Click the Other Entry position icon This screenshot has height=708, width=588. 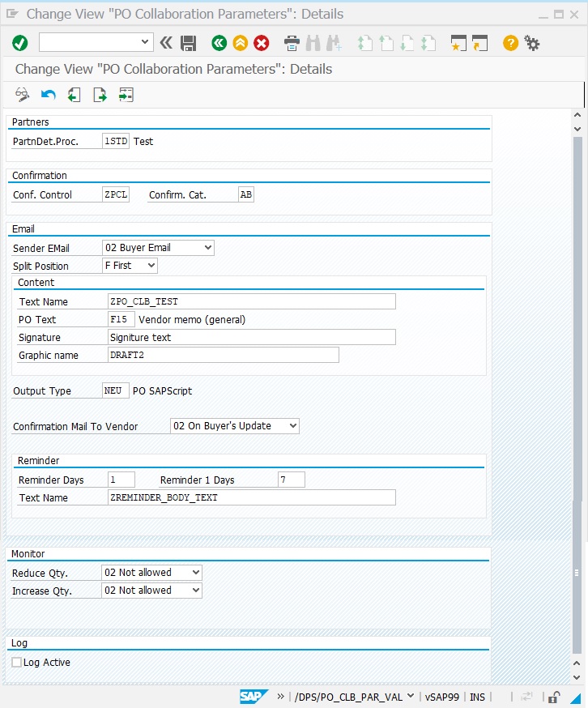pyautogui.click(x=126, y=95)
